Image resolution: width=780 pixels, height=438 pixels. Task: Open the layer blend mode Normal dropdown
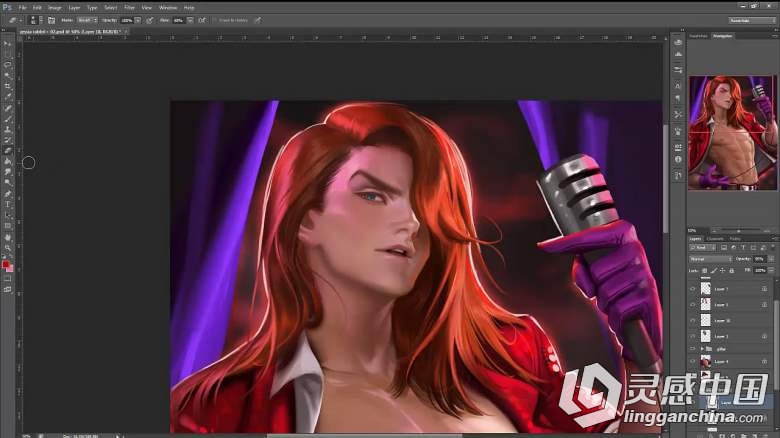[710, 259]
